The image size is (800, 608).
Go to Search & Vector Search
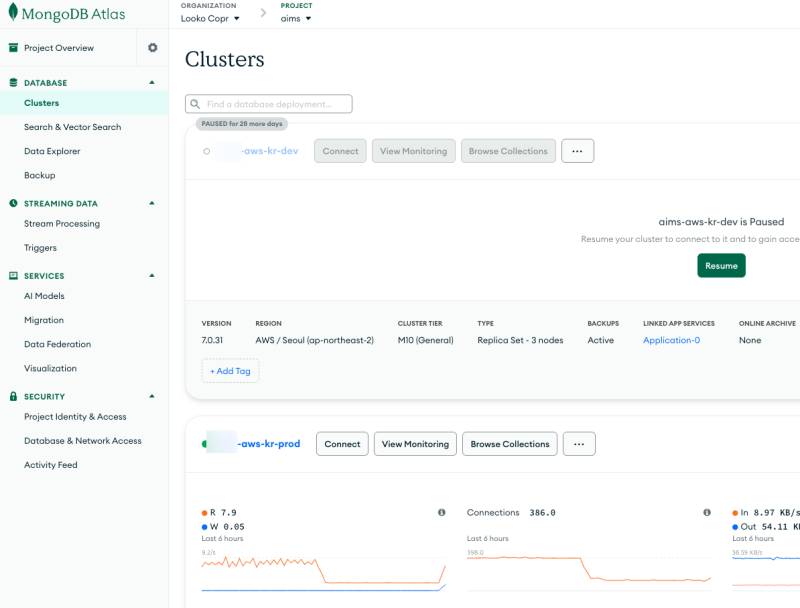pyautogui.click(x=72, y=127)
